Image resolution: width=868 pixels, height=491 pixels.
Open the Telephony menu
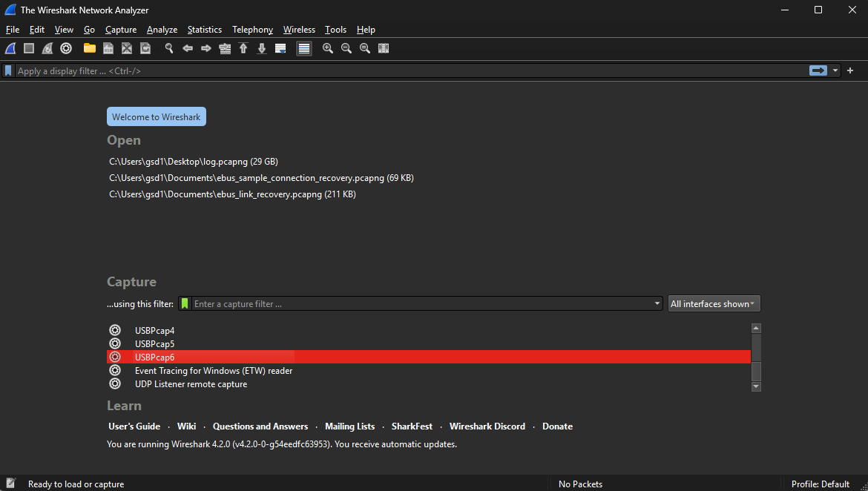click(252, 30)
